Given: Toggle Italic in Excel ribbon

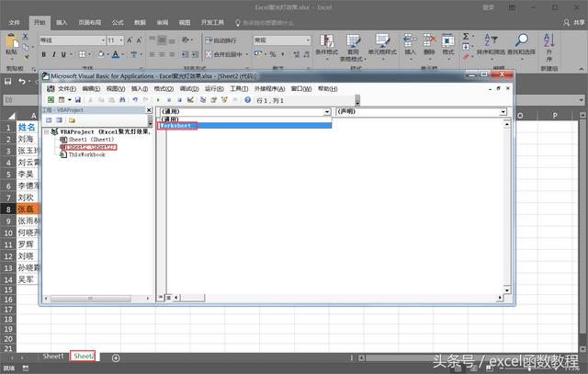Looking at the screenshot, I should coord(54,55).
